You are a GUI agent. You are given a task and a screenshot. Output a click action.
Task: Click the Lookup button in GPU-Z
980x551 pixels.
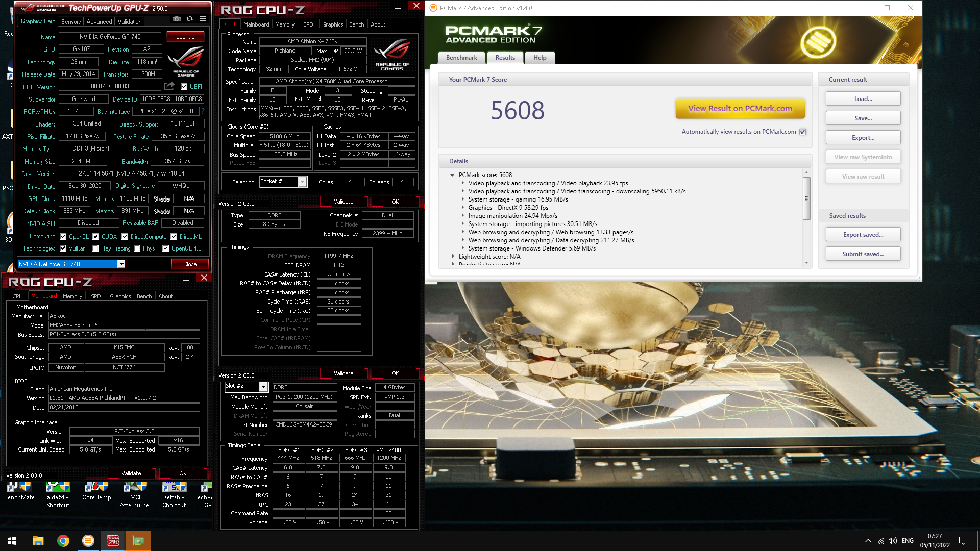pyautogui.click(x=185, y=37)
